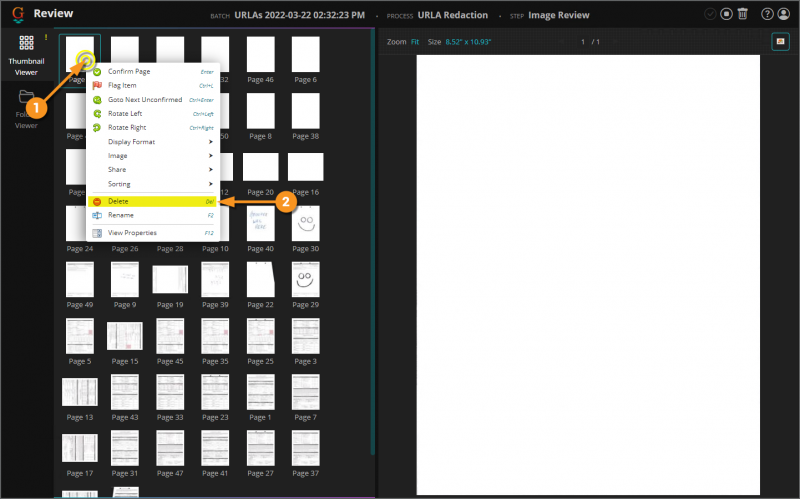Image resolution: width=800 pixels, height=499 pixels.
Task: Select the Page 6 thumbnail
Action: click(x=305, y=54)
